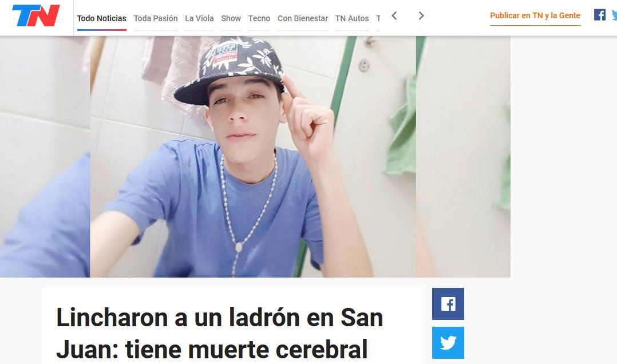Open the Twitter icon in the header
Screen dimensions: 617x364
coord(614,15)
